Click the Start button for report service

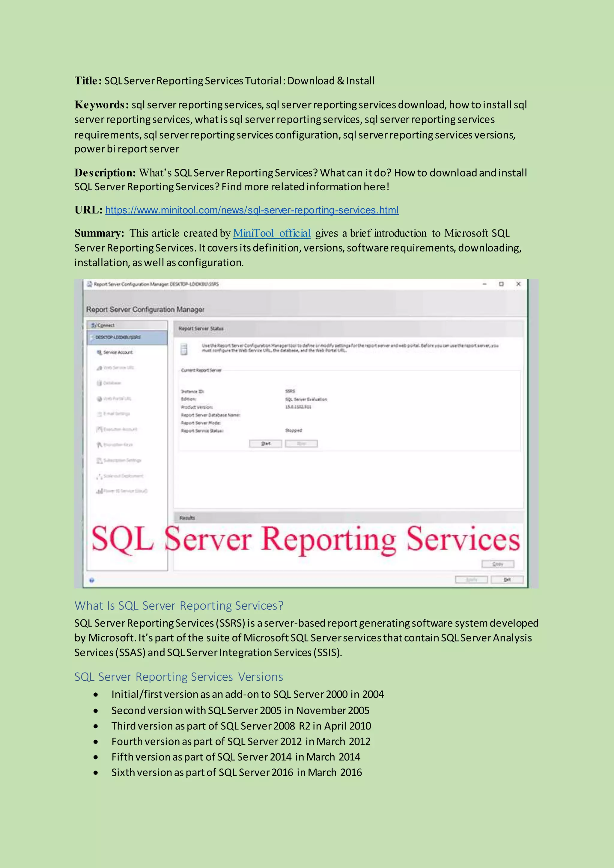265,444
